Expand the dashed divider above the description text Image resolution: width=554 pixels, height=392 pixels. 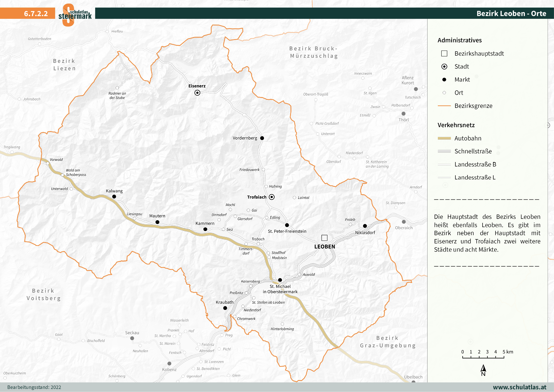pyautogui.click(x=487, y=200)
